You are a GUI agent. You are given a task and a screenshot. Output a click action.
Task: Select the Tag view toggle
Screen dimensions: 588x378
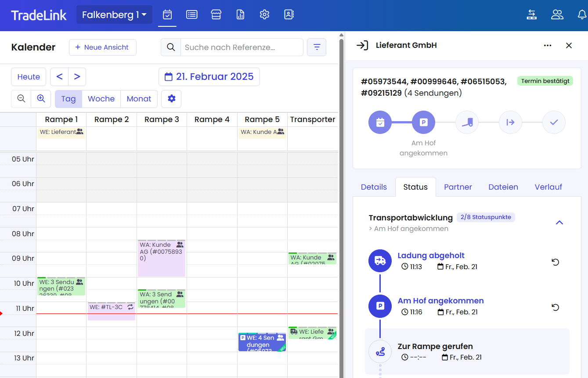click(69, 99)
